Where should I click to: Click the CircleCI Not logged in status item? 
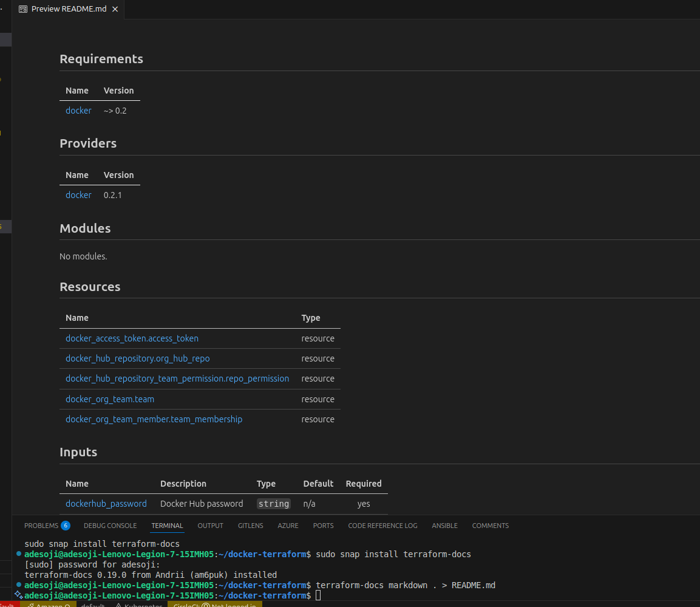[215, 605]
